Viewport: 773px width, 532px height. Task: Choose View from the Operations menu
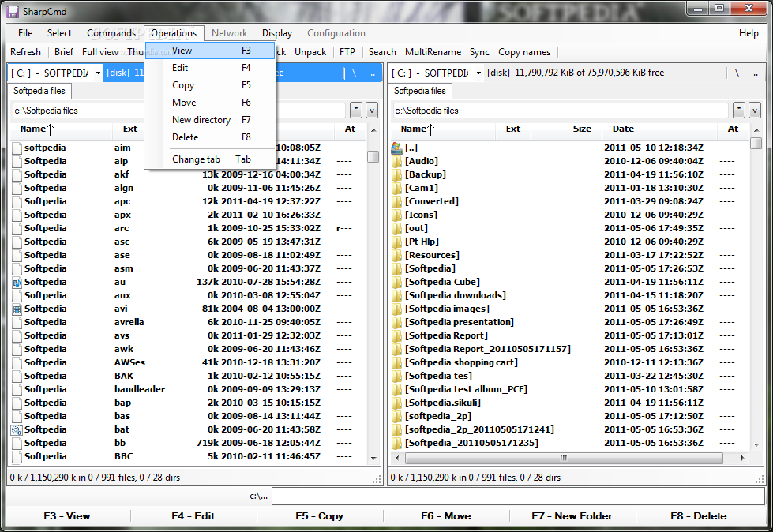click(211, 51)
